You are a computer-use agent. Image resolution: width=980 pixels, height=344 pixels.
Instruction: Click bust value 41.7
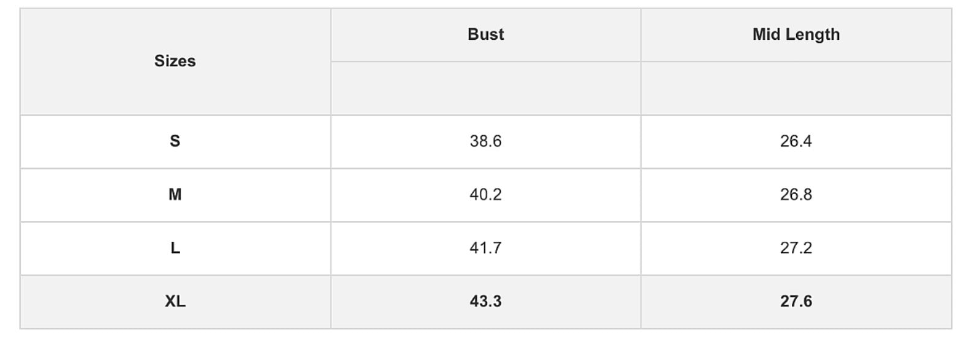[x=485, y=248]
